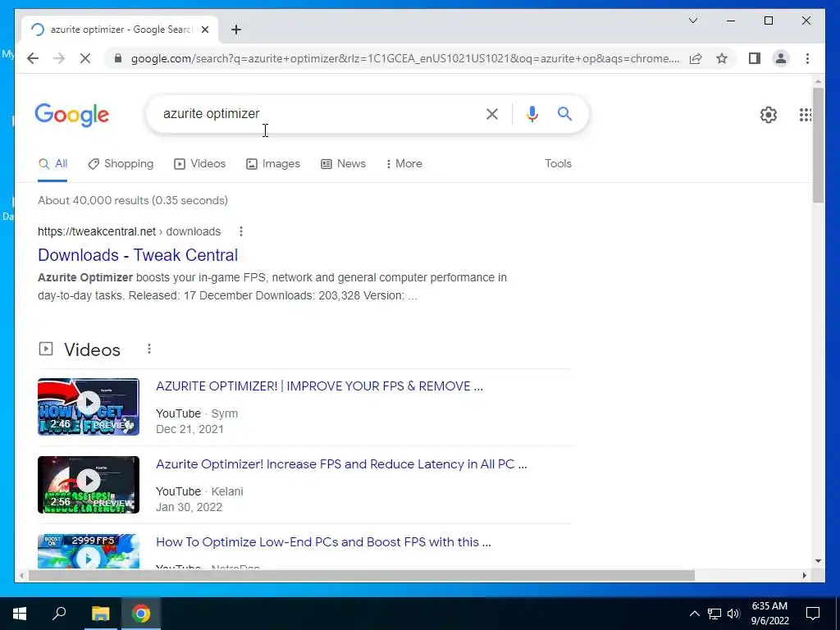This screenshot has width=840, height=630.
Task: Focus the azurite optimizer search field
Action: pyautogui.click(x=319, y=113)
